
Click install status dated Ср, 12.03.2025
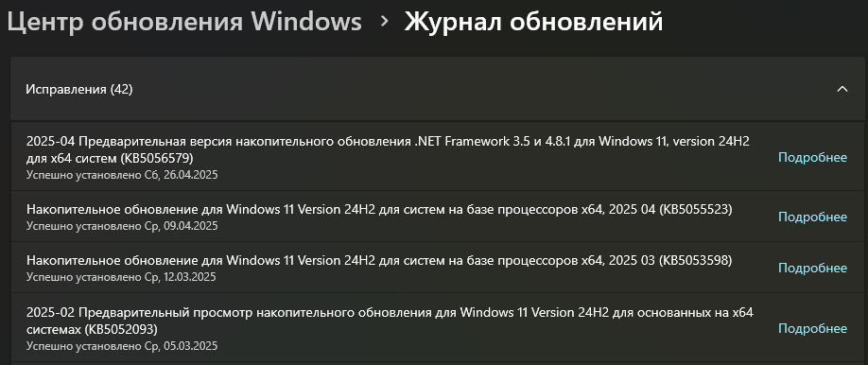point(121,277)
